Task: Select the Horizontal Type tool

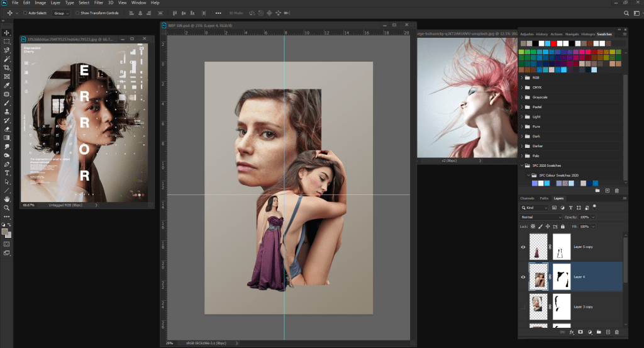Action: click(7, 172)
